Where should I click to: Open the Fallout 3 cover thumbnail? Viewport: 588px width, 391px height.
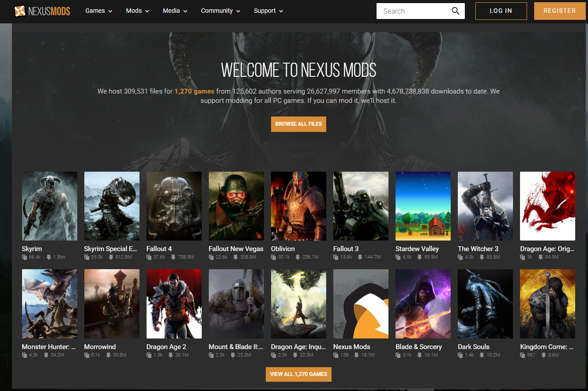click(x=361, y=206)
